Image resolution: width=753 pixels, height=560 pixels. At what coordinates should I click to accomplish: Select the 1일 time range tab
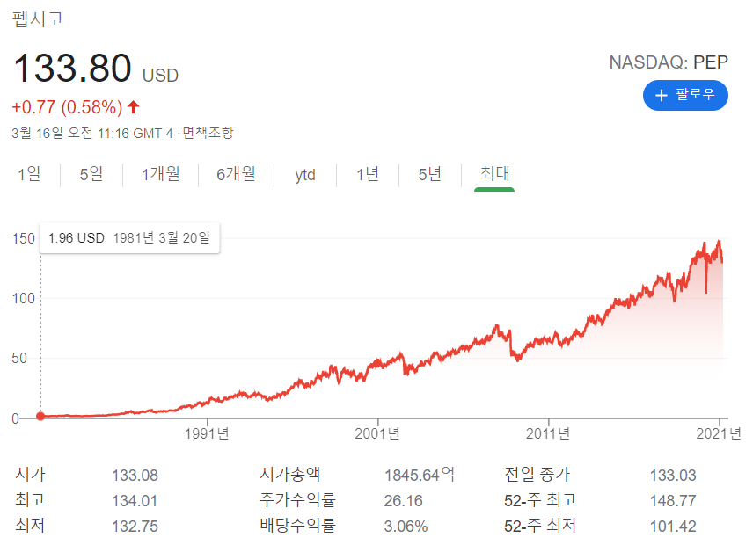[x=29, y=174]
